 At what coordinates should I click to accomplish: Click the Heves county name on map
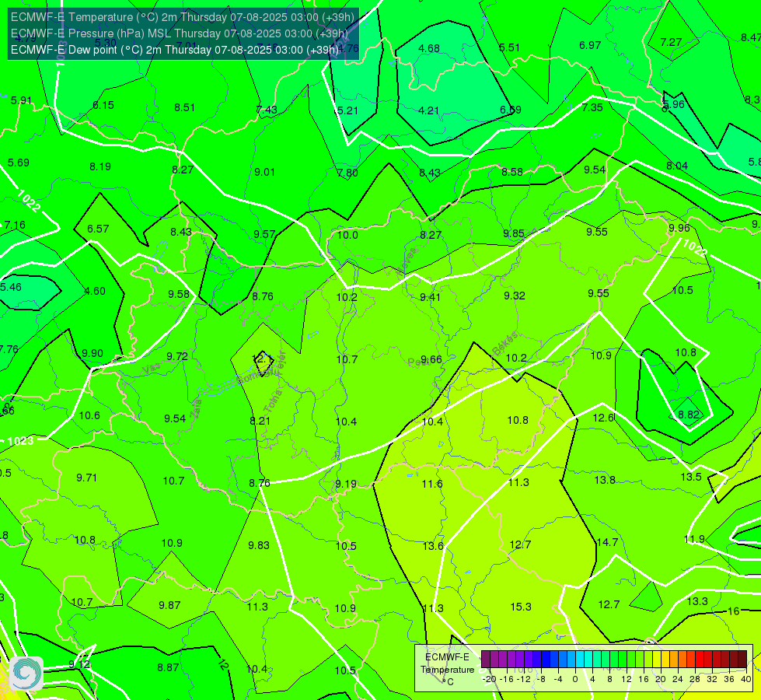pyautogui.click(x=407, y=263)
